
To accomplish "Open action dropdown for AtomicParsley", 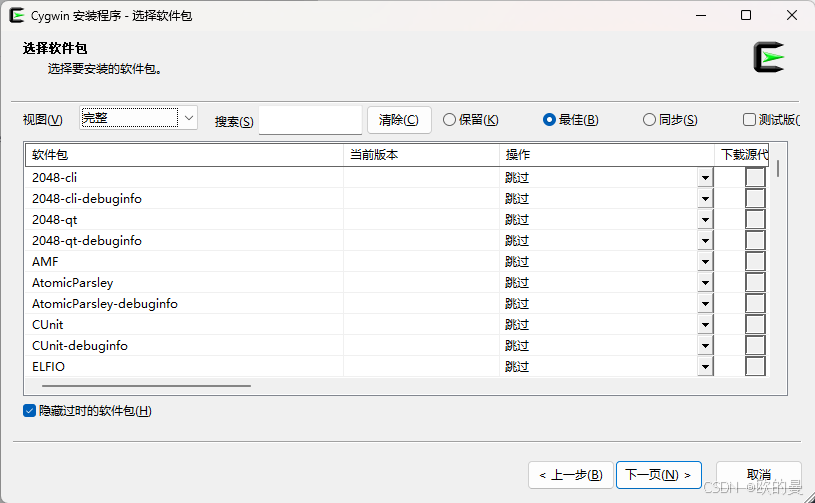I will click(705, 283).
